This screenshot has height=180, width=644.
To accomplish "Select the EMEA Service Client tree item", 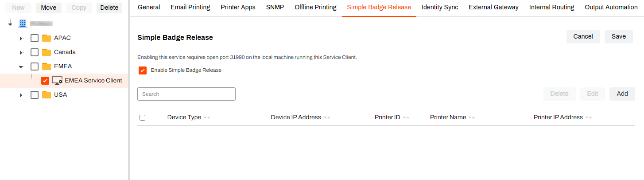I will [93, 81].
